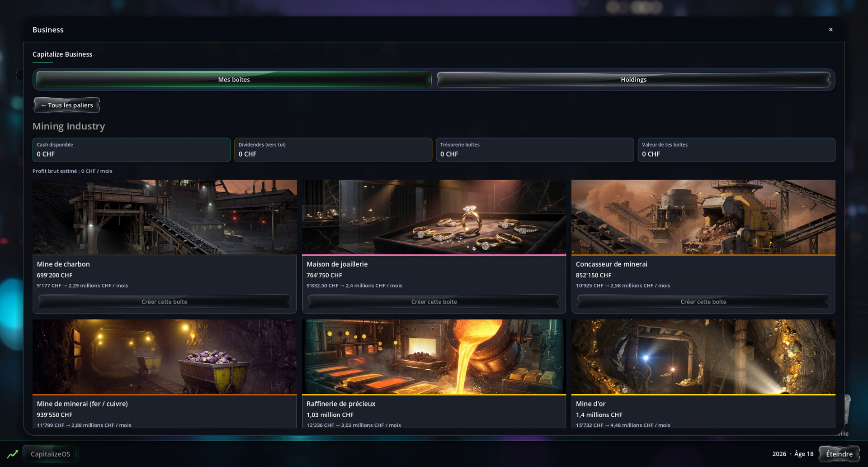Click the Éteindre shutdown button
Image resolution: width=868 pixels, height=467 pixels.
coord(839,454)
